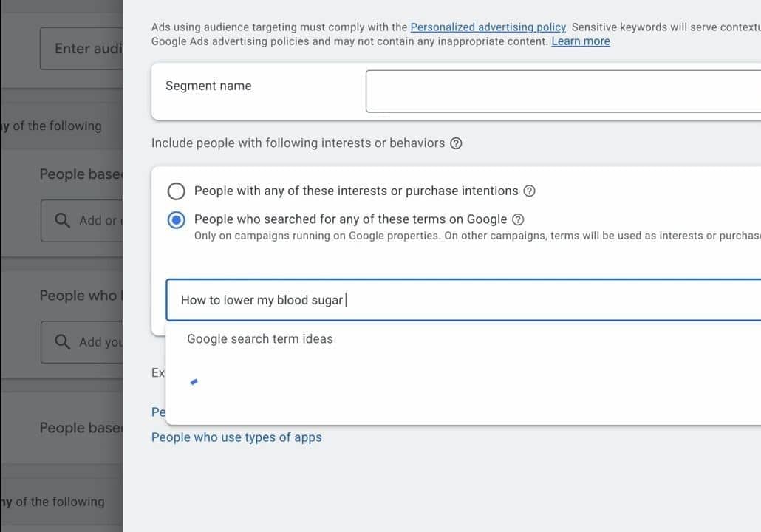This screenshot has height=532, width=761.
Task: Click inside the Add or search box
Action: 96,220
